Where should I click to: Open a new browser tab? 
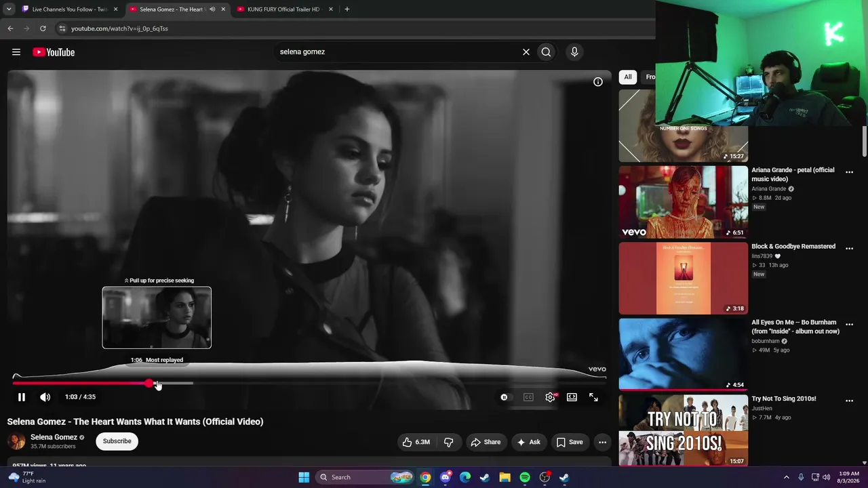click(347, 9)
